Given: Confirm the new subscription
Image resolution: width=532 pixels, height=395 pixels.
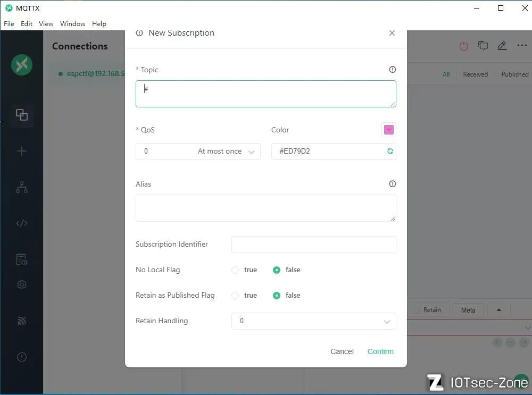Looking at the screenshot, I should [x=380, y=351].
